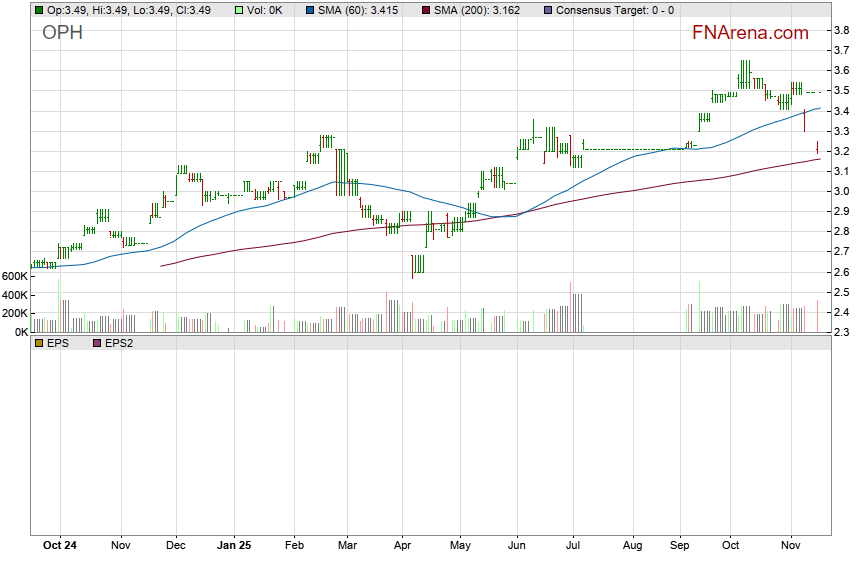Click the 600K volume axis label
Image resolution: width=859 pixels, height=566 pixels.
[15, 276]
